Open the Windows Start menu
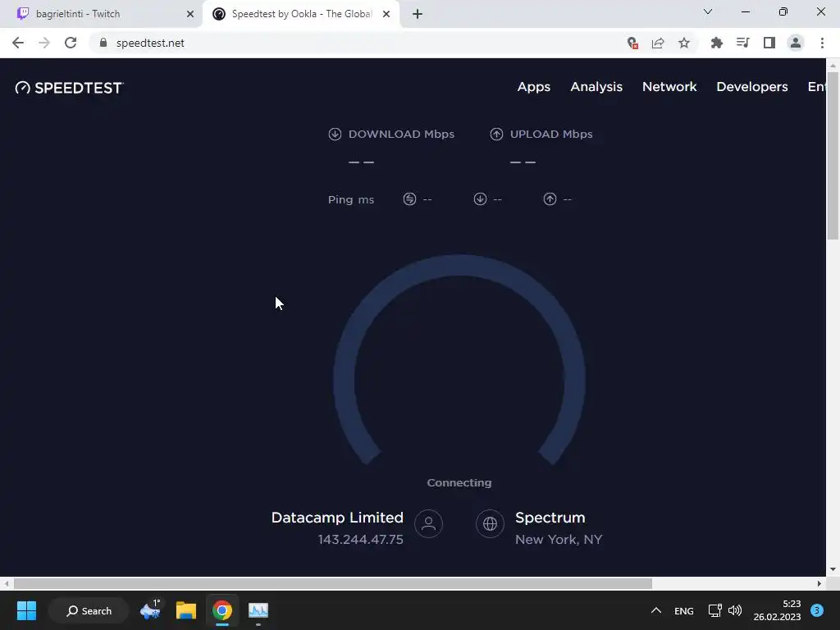Viewport: 840px width, 630px height. point(26,610)
